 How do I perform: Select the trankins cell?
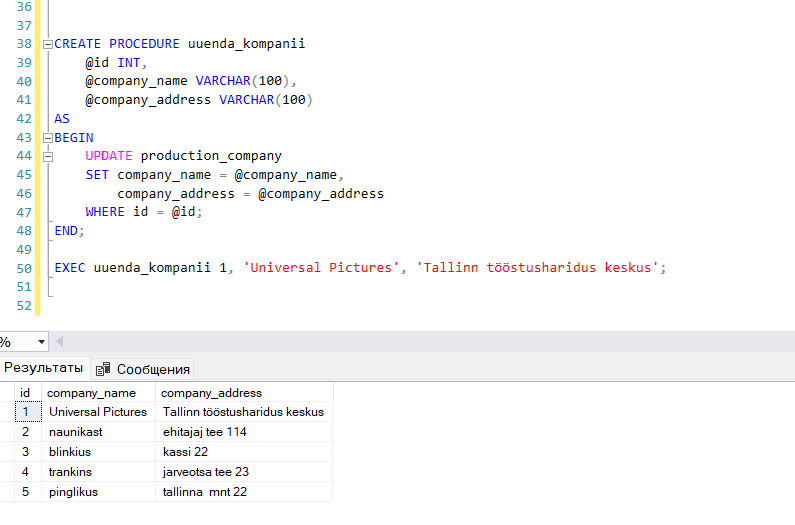(x=98, y=472)
